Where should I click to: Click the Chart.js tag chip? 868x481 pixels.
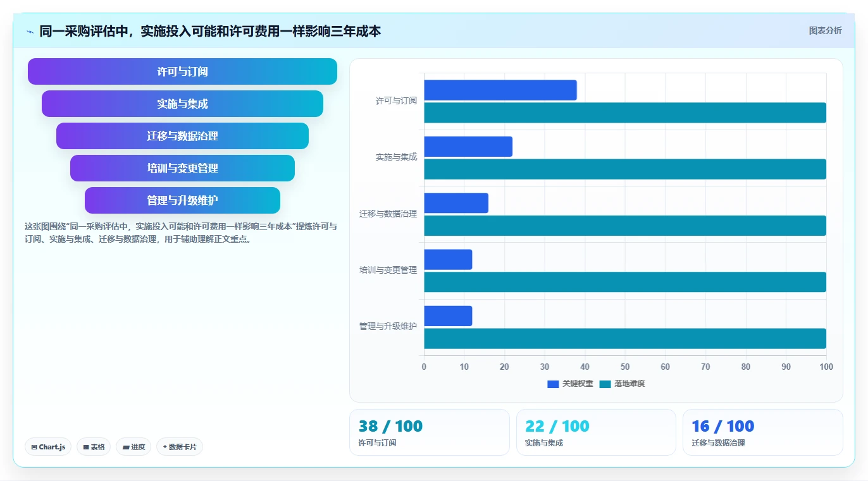[x=48, y=447]
